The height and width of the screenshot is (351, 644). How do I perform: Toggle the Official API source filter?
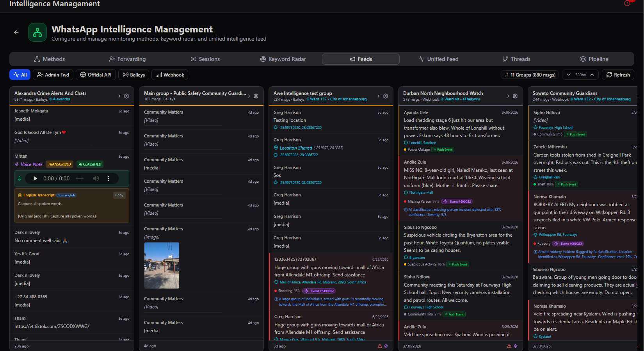click(96, 75)
